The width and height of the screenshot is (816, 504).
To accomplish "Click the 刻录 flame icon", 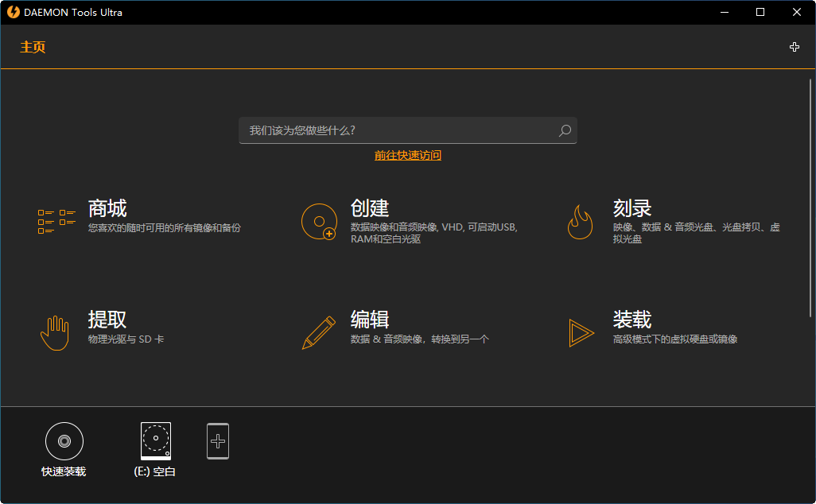I will pyautogui.click(x=581, y=222).
